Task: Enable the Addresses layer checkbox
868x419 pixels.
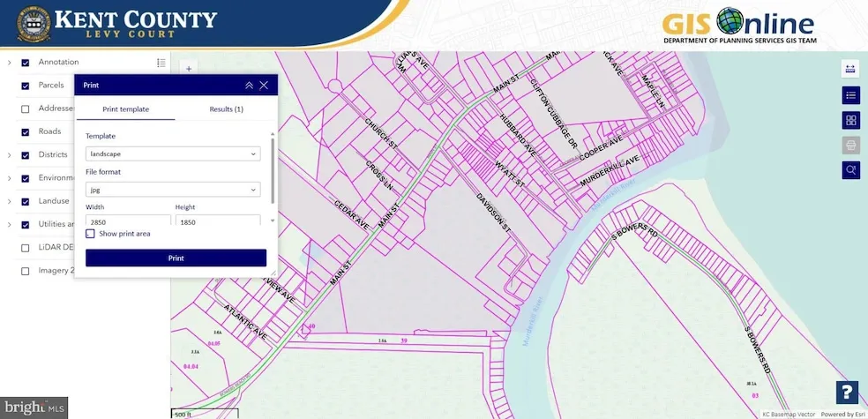Action: [x=26, y=109]
